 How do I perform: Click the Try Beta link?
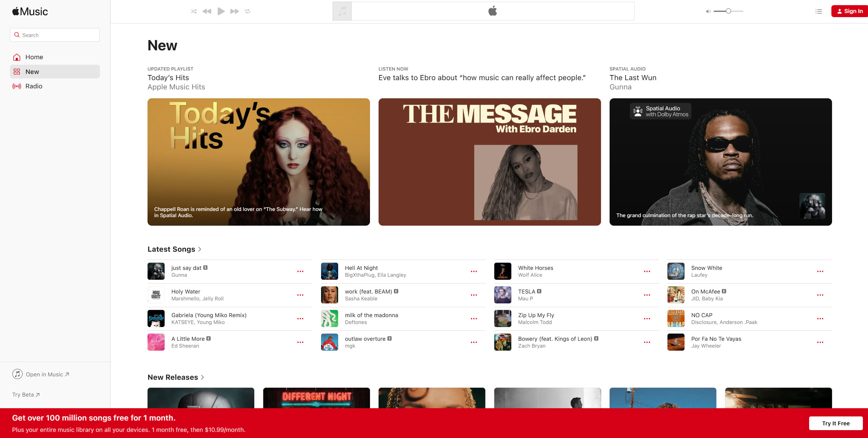(26, 395)
